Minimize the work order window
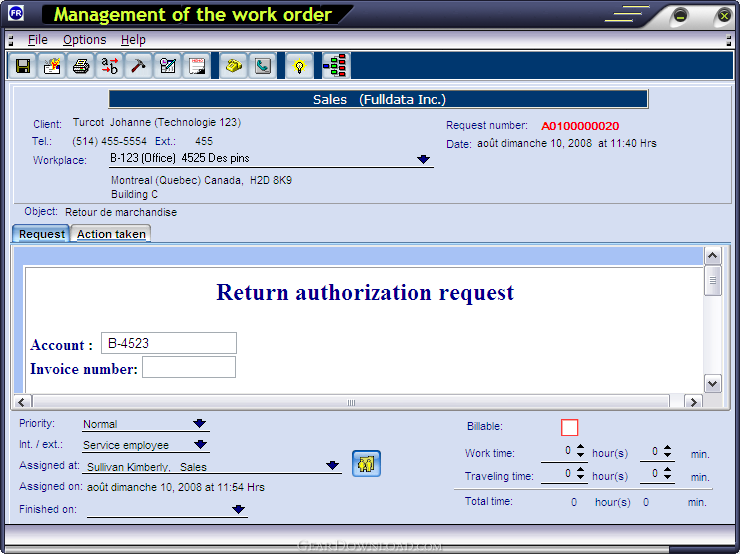740x554 pixels. (680, 17)
